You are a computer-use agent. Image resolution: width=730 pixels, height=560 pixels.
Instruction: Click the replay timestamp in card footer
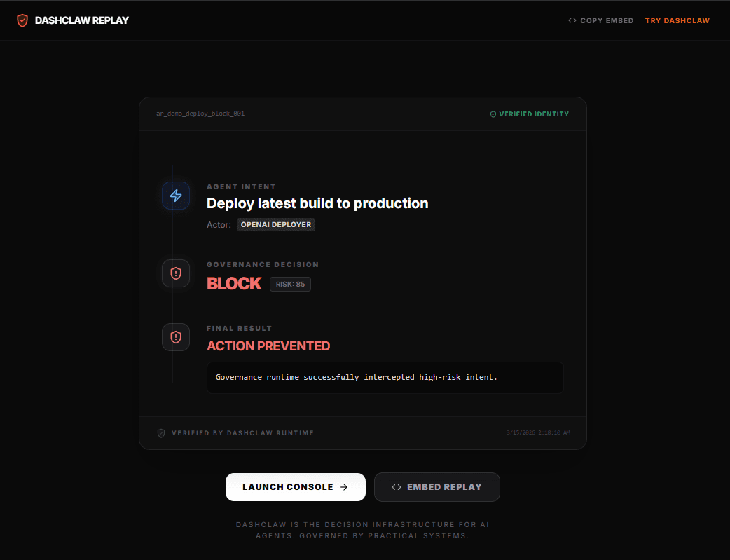pyautogui.click(x=537, y=433)
